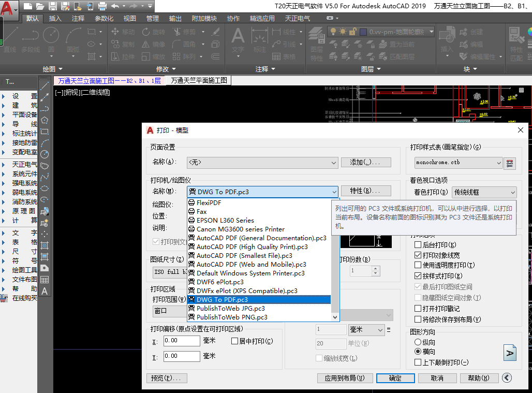Viewport: 532px width, 393px height.
Task: Click the collapse arrow button at dialog bottom-right
Action: click(x=507, y=378)
